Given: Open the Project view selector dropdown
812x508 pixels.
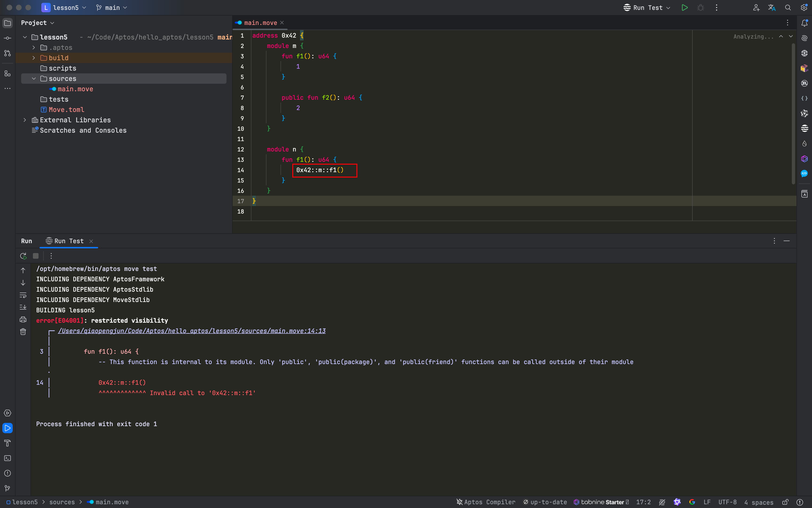Looking at the screenshot, I should click(x=37, y=23).
